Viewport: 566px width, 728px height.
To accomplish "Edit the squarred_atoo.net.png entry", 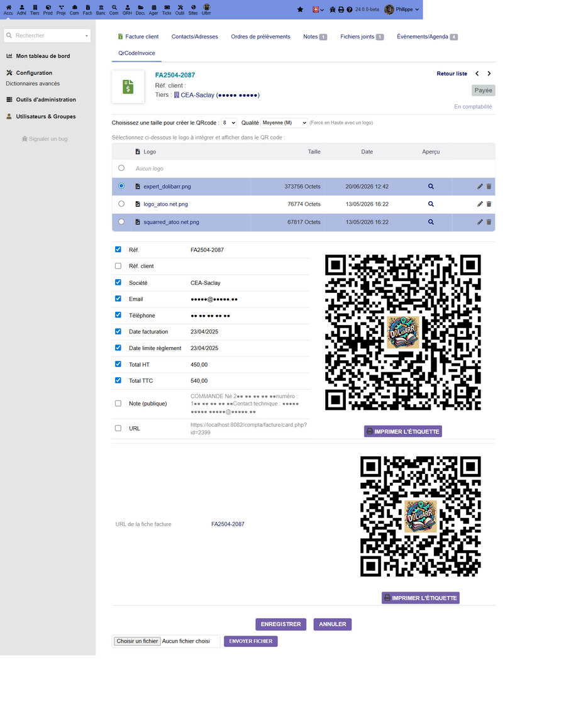I will coord(480,222).
